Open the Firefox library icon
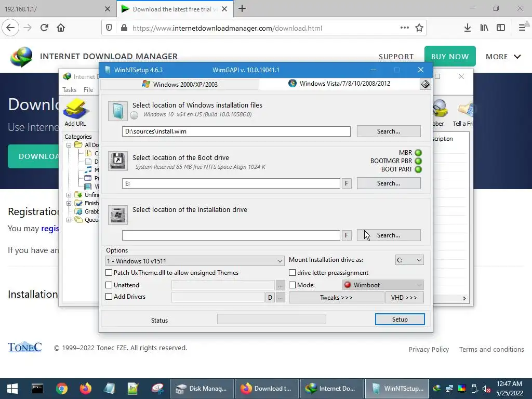The image size is (532, 399). pyautogui.click(x=484, y=28)
